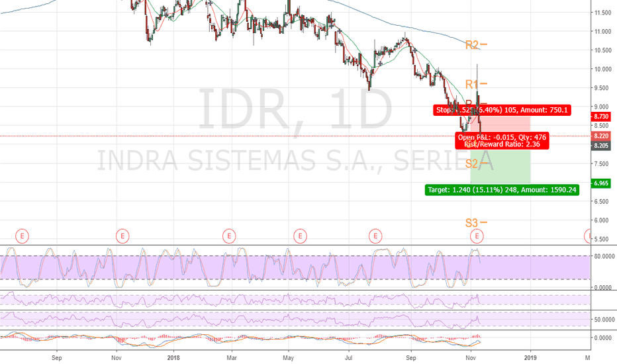617x364 pixels.
Task: Click the May label on time axis
Action: click(289, 357)
